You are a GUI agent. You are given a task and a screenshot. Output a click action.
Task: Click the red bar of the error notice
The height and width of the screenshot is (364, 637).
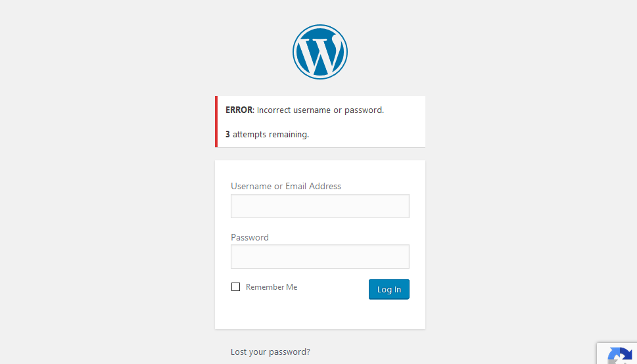click(216, 122)
